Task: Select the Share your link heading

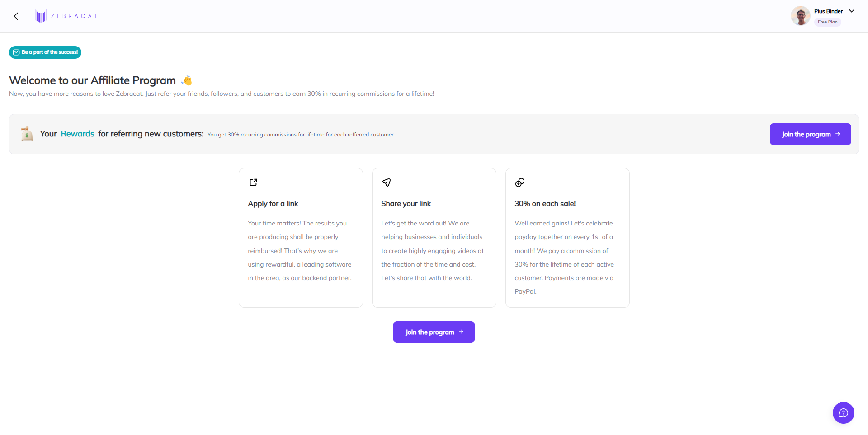Action: click(406, 204)
